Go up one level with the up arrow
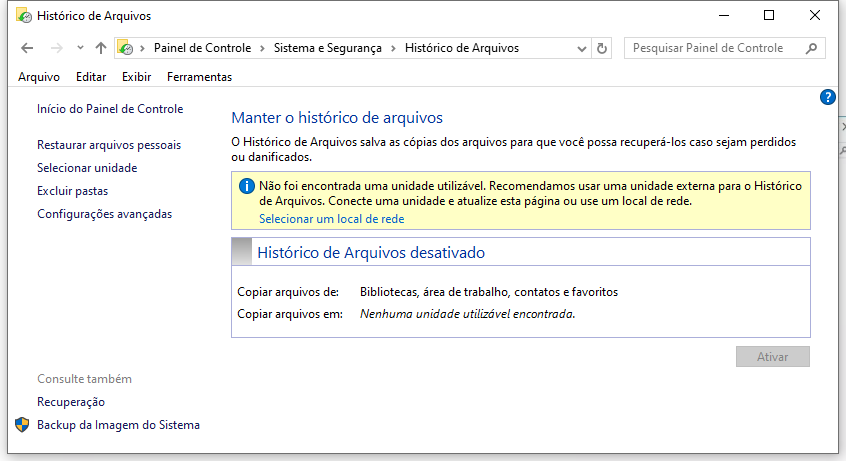Image resolution: width=846 pixels, height=461 pixels. tap(100, 48)
